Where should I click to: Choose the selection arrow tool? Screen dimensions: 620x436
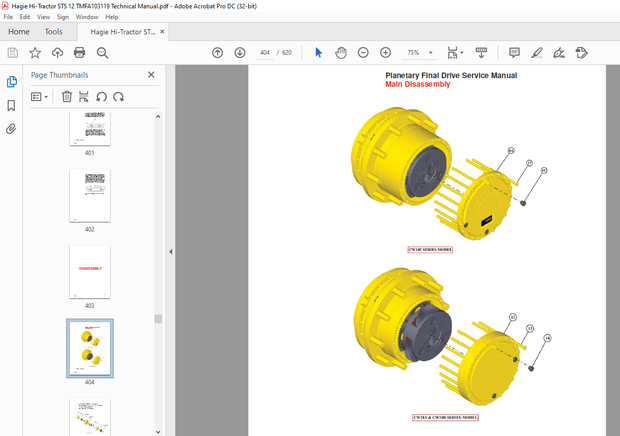318,53
